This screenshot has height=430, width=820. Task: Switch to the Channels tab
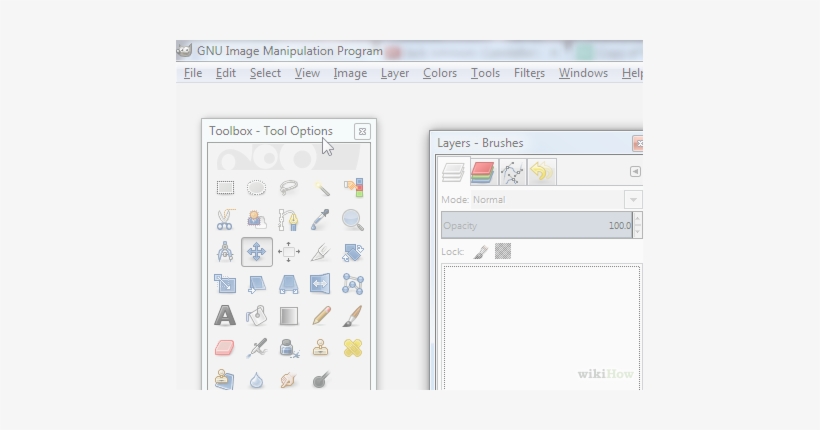pos(483,172)
